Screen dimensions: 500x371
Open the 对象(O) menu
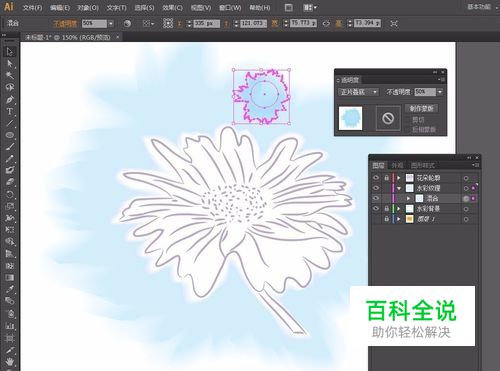coord(88,7)
